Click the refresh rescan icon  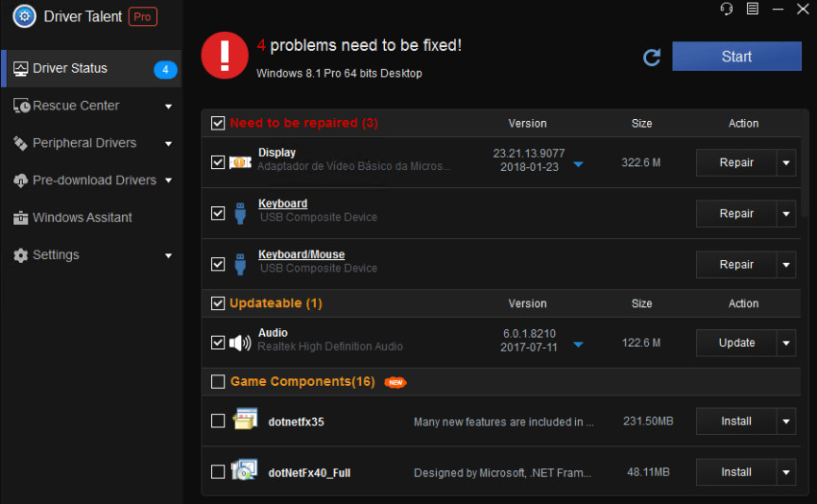651,57
